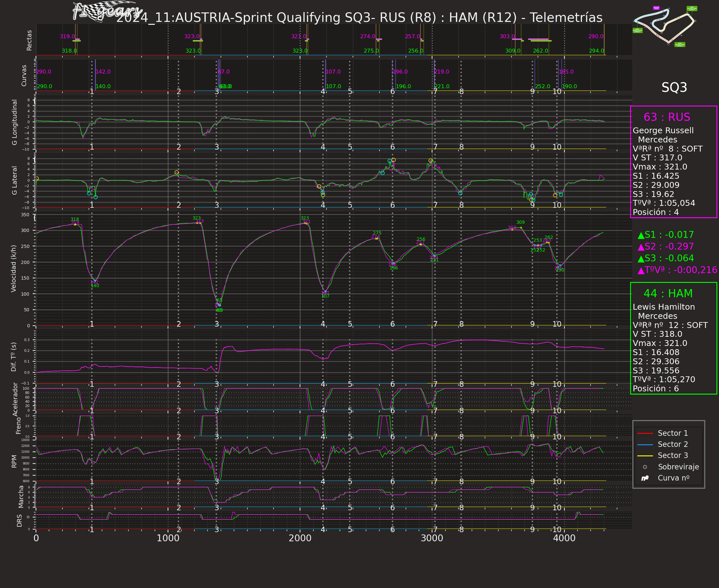Viewport: 719px width, 588px height.
Task: Click the 2000 distance tick label
Action: click(x=300, y=538)
